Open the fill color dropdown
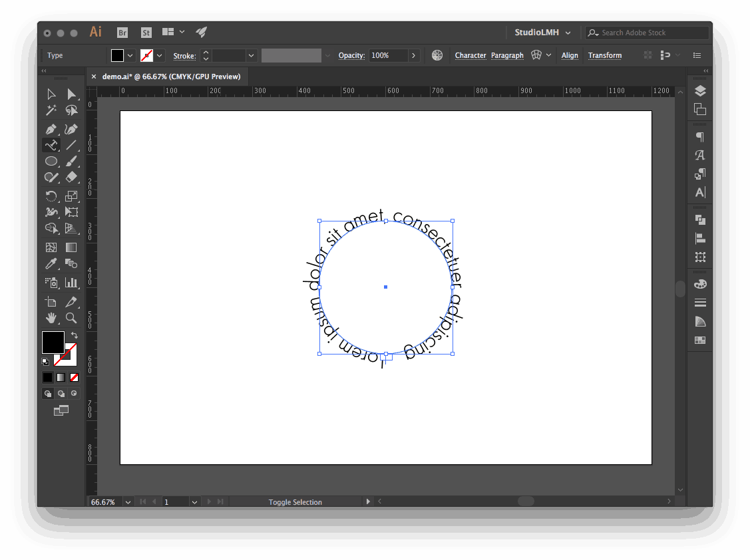Screen dimensions: 750x560 (x=130, y=55)
